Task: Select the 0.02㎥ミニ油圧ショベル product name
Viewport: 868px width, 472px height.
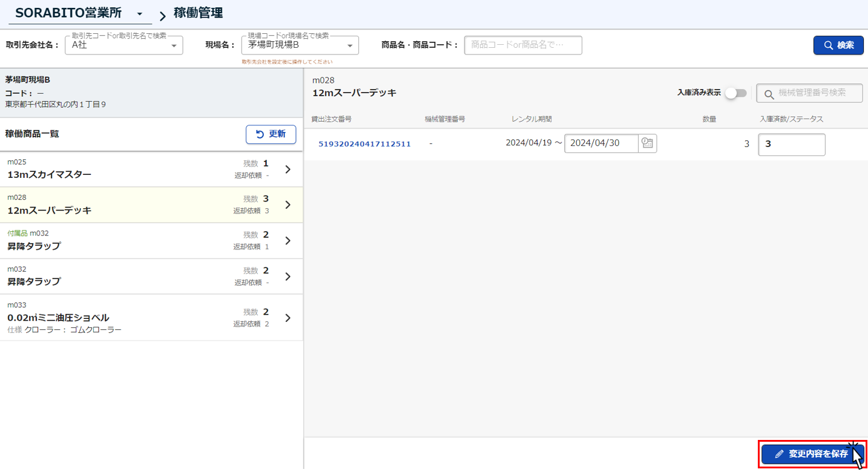Action: click(58, 318)
